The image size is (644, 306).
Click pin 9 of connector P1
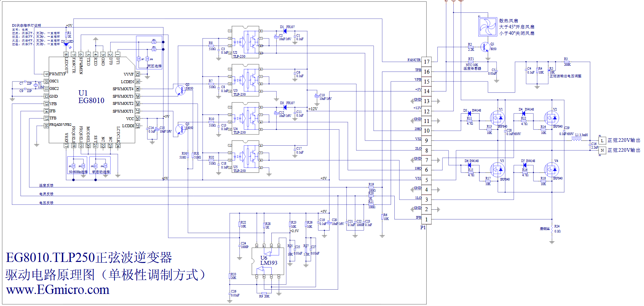[427, 141]
